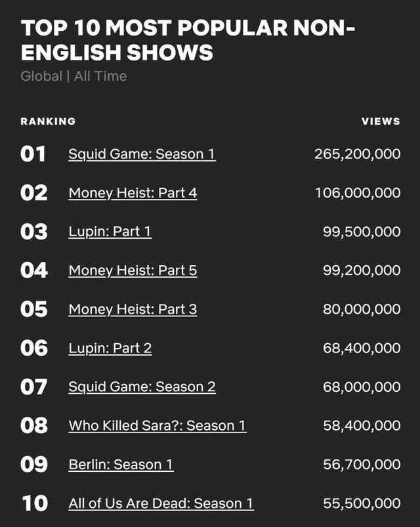
Task: Open the Squid Game: Season 2 link
Action: (142, 387)
